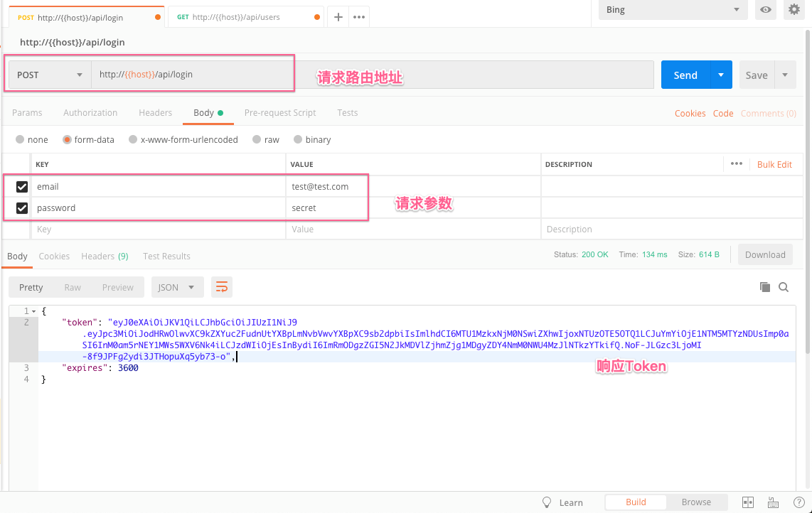The height and width of the screenshot is (513, 812).
Task: Click the vertical scrollbar on the right
Action: click(x=807, y=192)
